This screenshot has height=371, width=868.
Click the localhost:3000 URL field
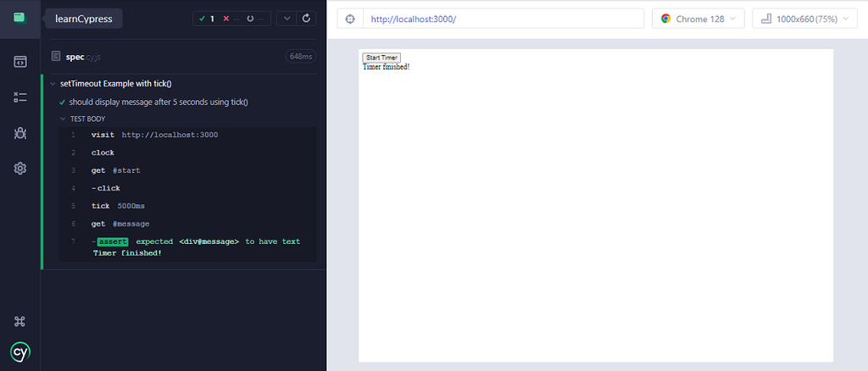point(504,19)
